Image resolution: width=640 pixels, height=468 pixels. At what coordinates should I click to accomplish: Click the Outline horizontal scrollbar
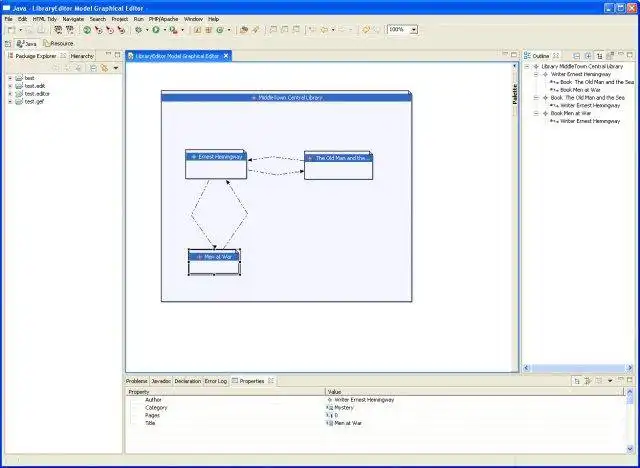coord(579,368)
